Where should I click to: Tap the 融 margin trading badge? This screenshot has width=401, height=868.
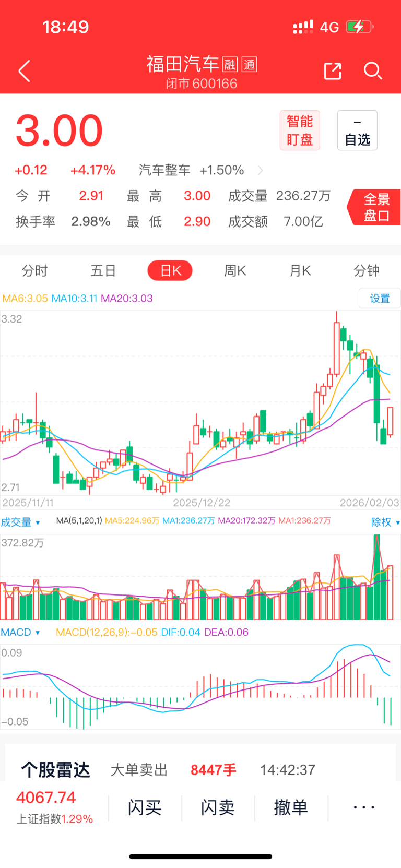(230, 65)
